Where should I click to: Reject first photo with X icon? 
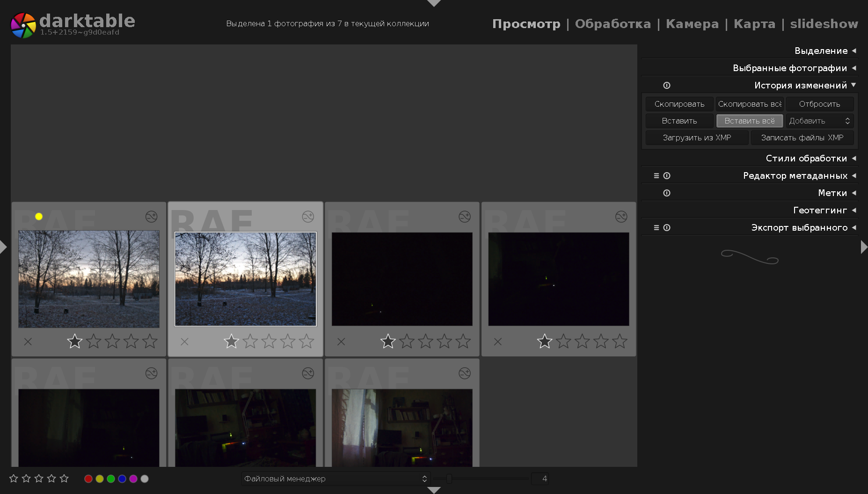28,341
